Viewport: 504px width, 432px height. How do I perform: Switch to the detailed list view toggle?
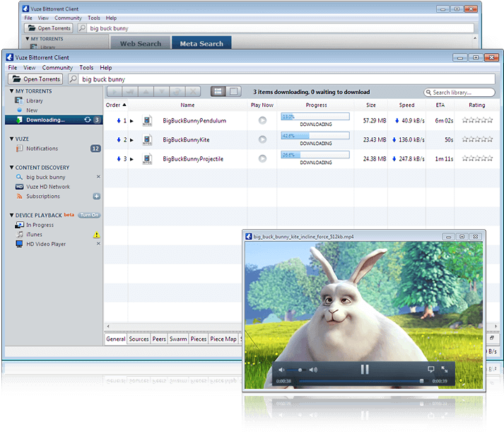point(218,92)
